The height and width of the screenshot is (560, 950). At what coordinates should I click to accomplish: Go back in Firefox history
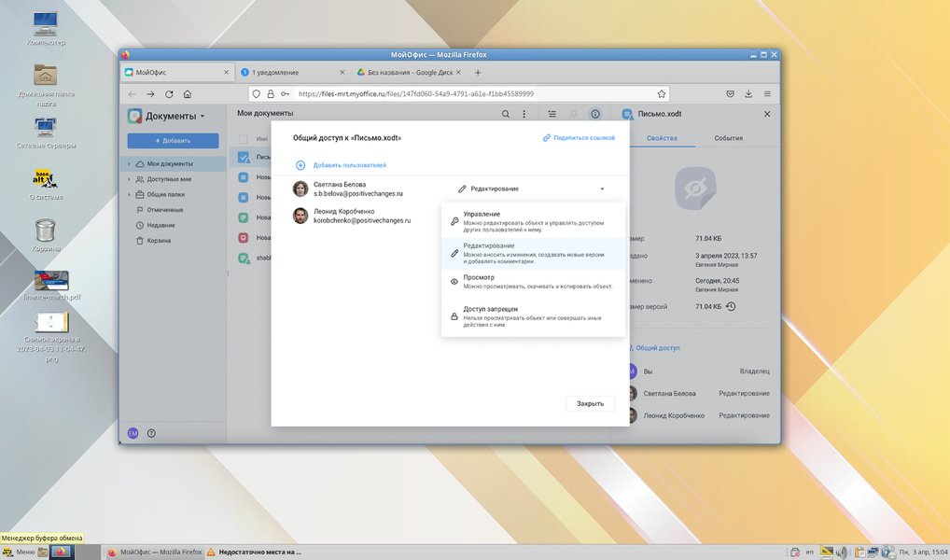click(x=133, y=94)
